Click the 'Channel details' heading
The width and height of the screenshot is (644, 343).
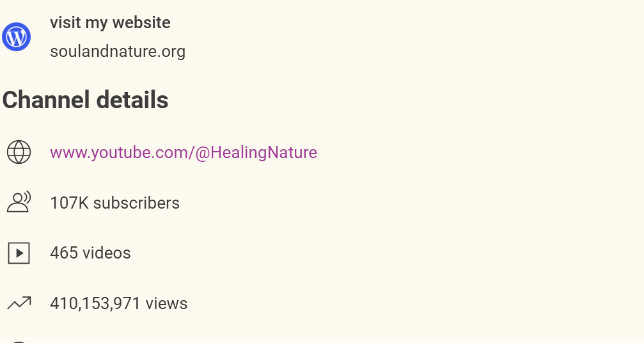click(x=85, y=100)
